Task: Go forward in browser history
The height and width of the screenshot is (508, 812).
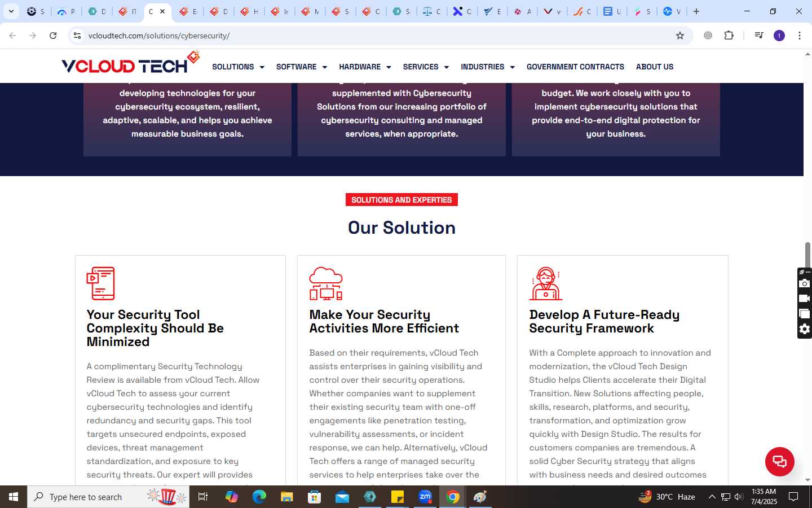Action: click(33, 36)
